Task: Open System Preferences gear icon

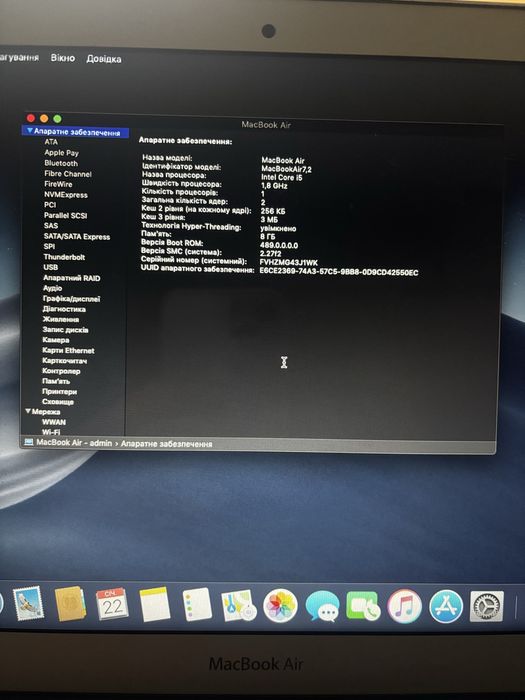Action: [487, 606]
